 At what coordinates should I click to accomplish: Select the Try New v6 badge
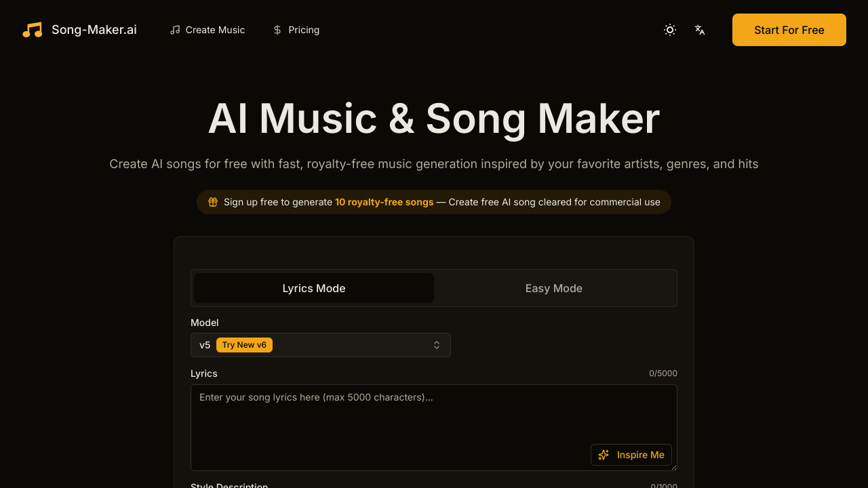[244, 344]
